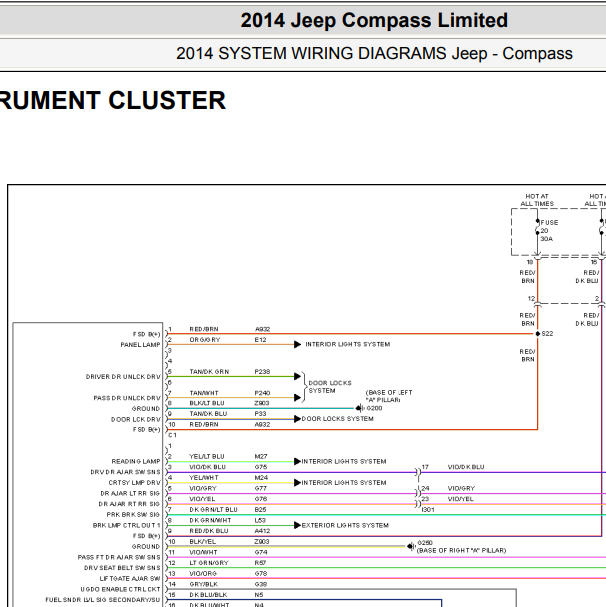606x607 pixels.
Task: Select circuit code G75
Action: (261, 467)
